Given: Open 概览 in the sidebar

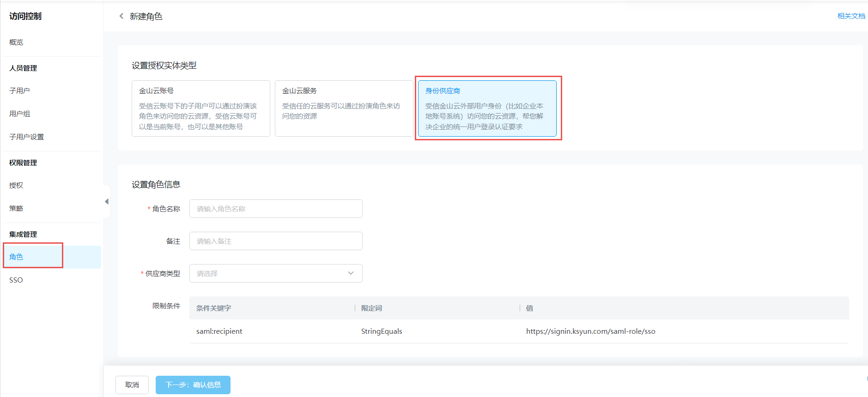Looking at the screenshot, I should [16, 42].
